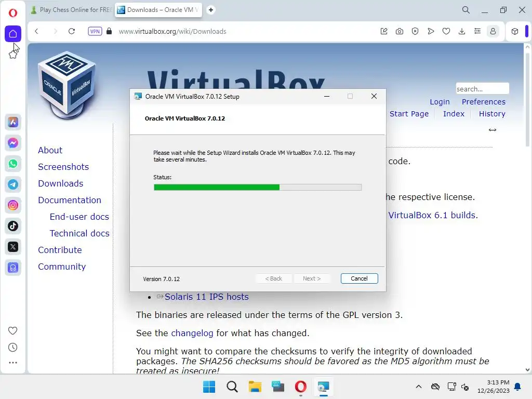The height and width of the screenshot is (399, 532).
Task: Open Easy Setup sliders icon
Action: (x=477, y=31)
